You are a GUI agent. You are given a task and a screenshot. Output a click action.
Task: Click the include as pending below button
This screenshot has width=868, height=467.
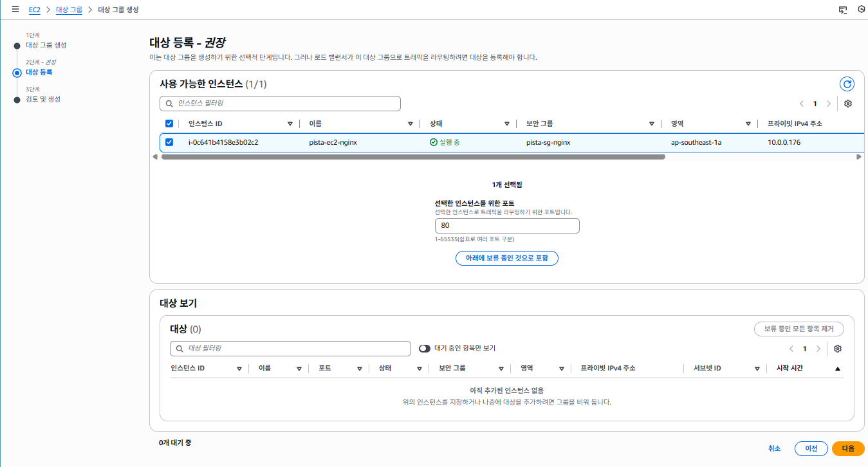(506, 258)
